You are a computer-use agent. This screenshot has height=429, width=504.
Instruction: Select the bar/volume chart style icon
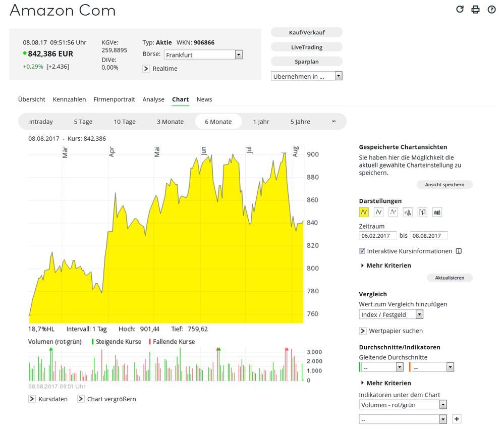coord(407,212)
